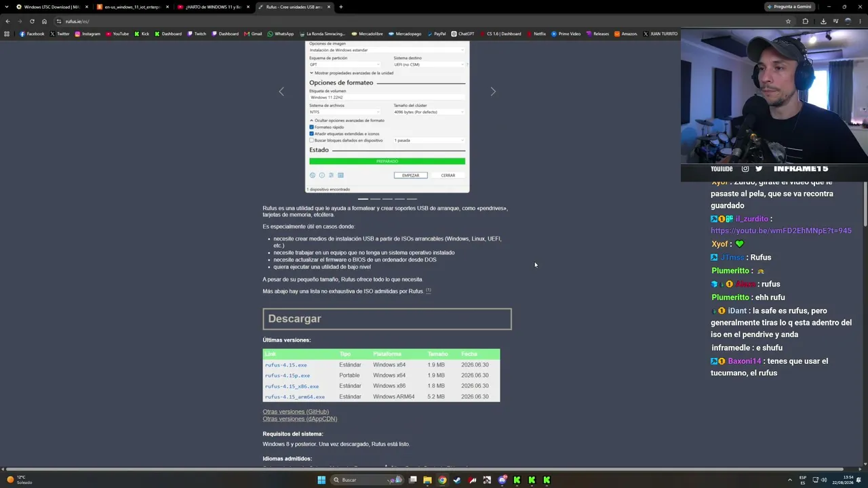Image resolution: width=868 pixels, height=488 pixels.
Task: Expand Mostrar propiedades avanzadas de la unidad
Action: tap(351, 73)
